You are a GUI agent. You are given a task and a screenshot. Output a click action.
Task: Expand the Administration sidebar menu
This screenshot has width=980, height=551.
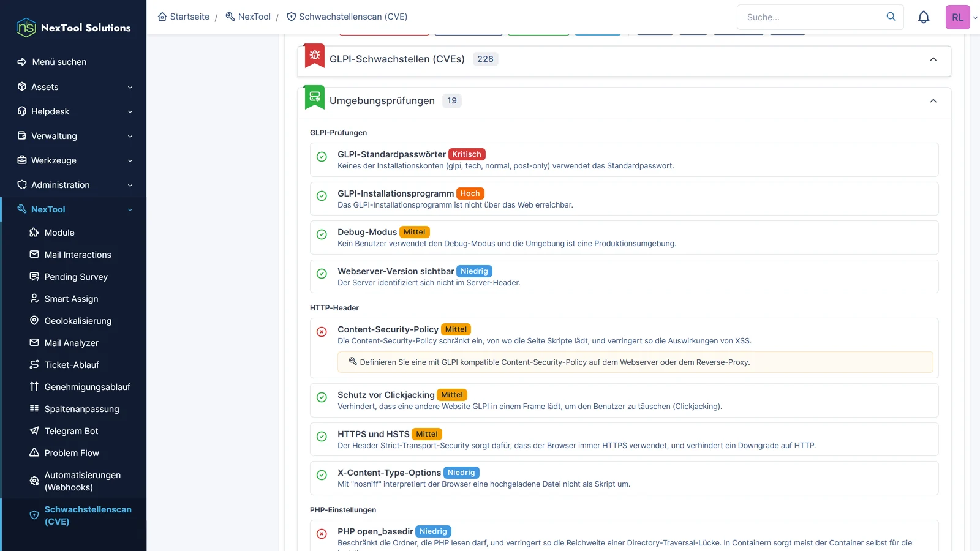[74, 185]
